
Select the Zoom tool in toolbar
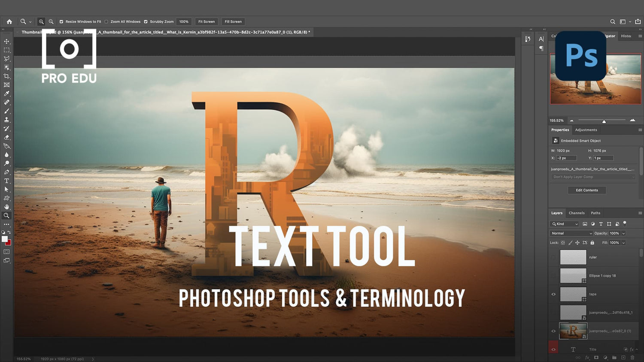coord(6,215)
